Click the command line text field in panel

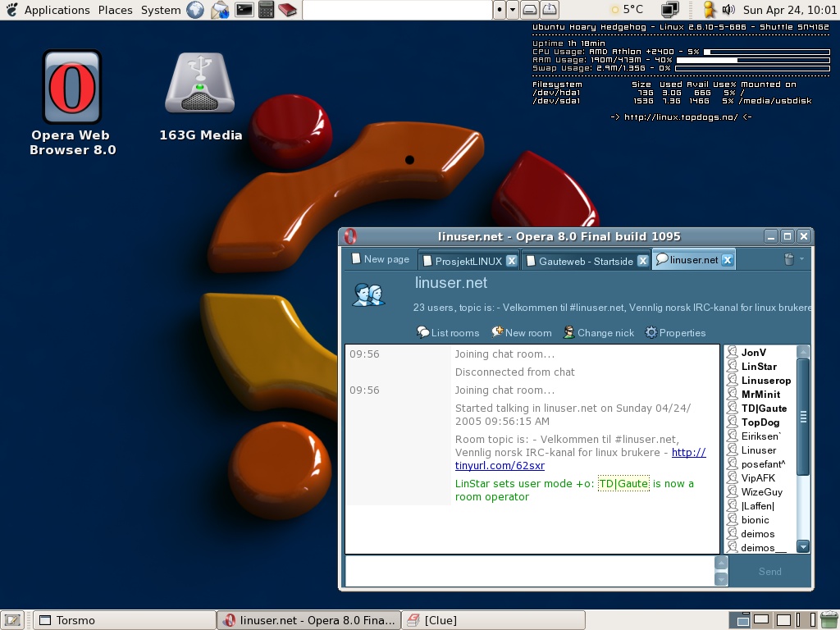click(x=397, y=10)
